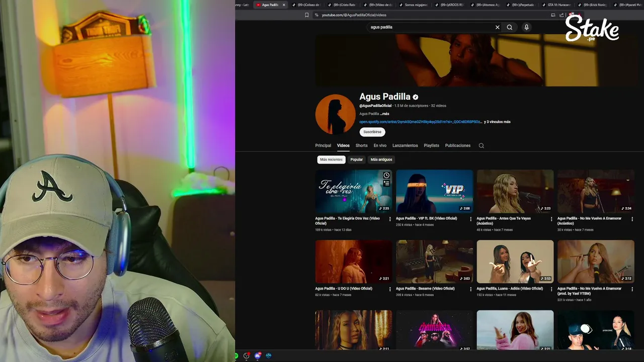Open options menu for U DO U video
Image resolution: width=644 pixels, height=362 pixels.
tap(390, 289)
